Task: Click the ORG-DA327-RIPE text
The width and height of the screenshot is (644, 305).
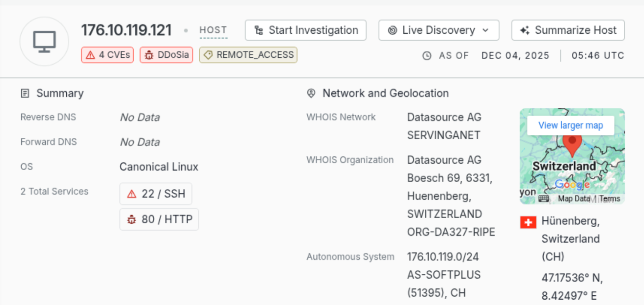Action: [x=451, y=232]
